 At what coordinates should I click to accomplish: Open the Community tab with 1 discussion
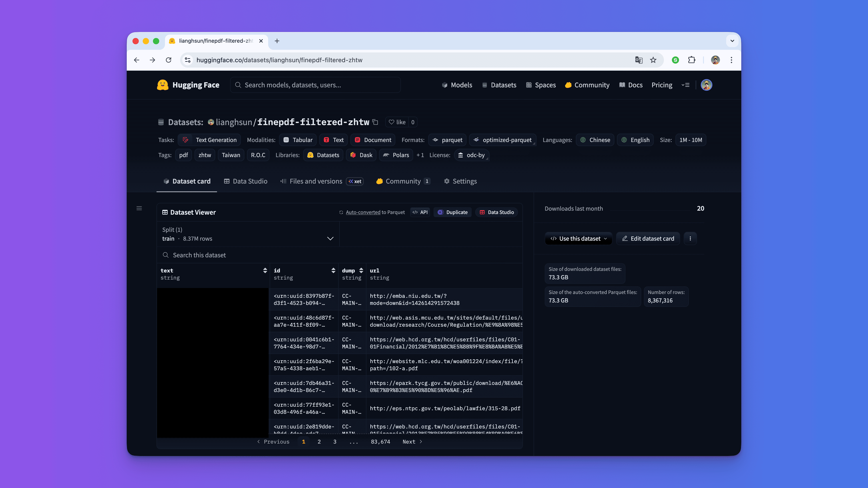click(403, 181)
